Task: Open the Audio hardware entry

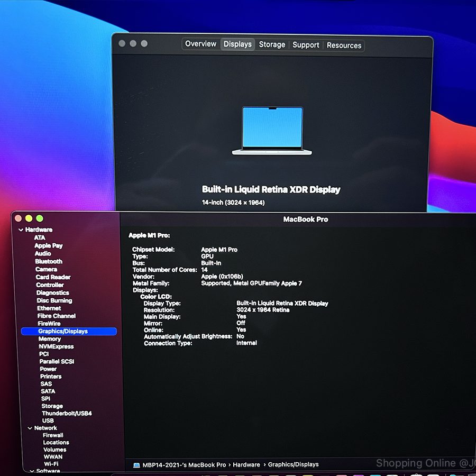Action: (43, 253)
